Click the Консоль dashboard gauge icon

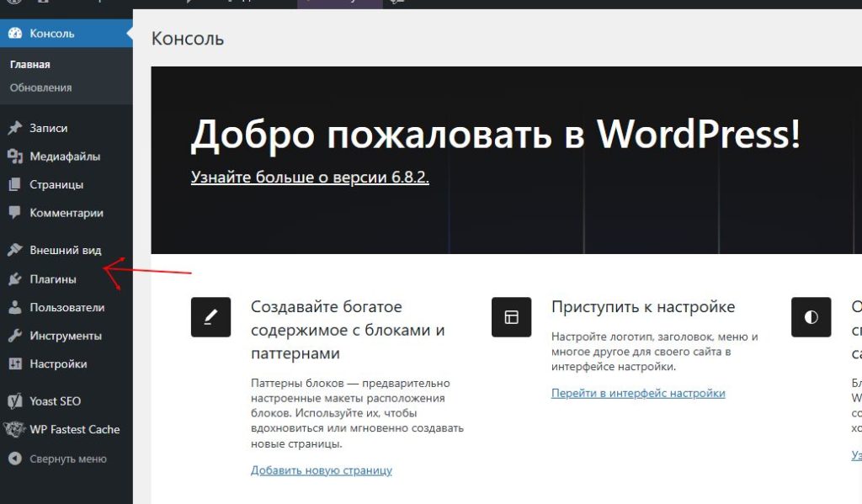pos(15,33)
